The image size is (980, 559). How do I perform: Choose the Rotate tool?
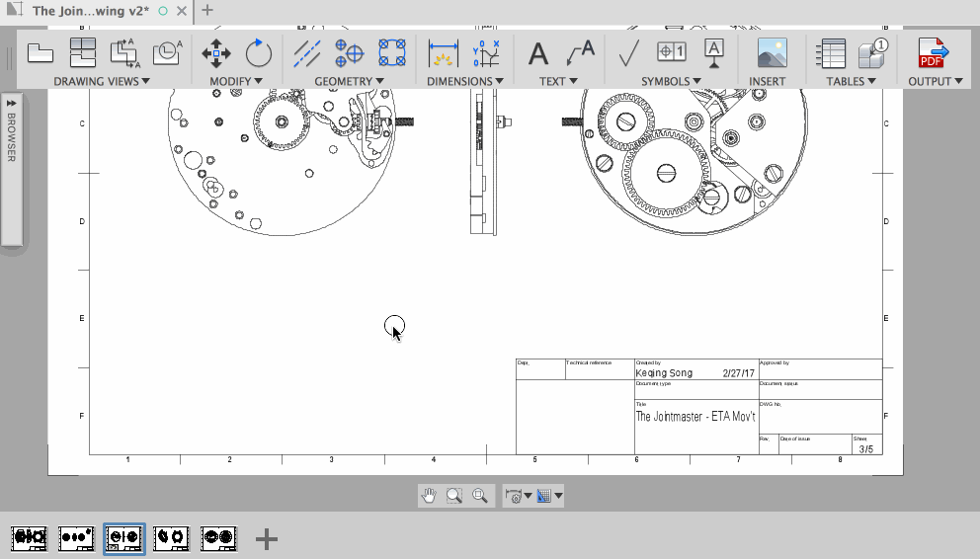(258, 52)
